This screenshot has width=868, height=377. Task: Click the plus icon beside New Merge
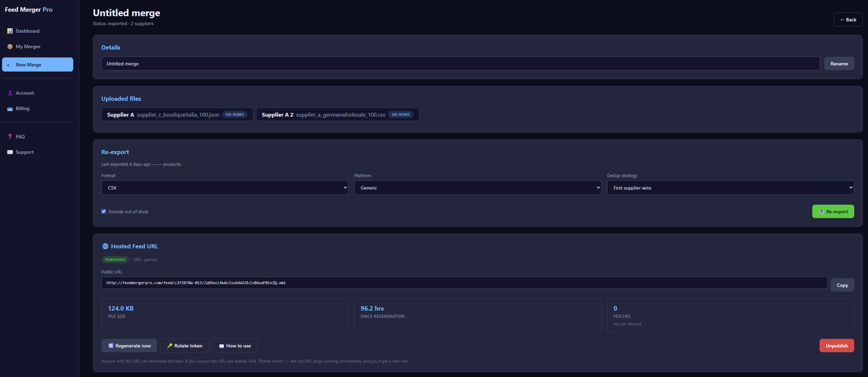tap(8, 65)
